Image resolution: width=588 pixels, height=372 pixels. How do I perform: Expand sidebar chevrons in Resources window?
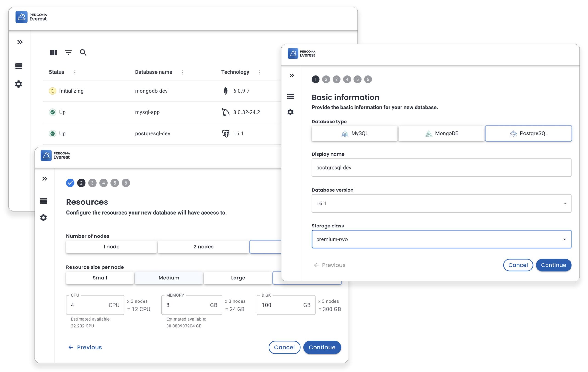pos(45,179)
